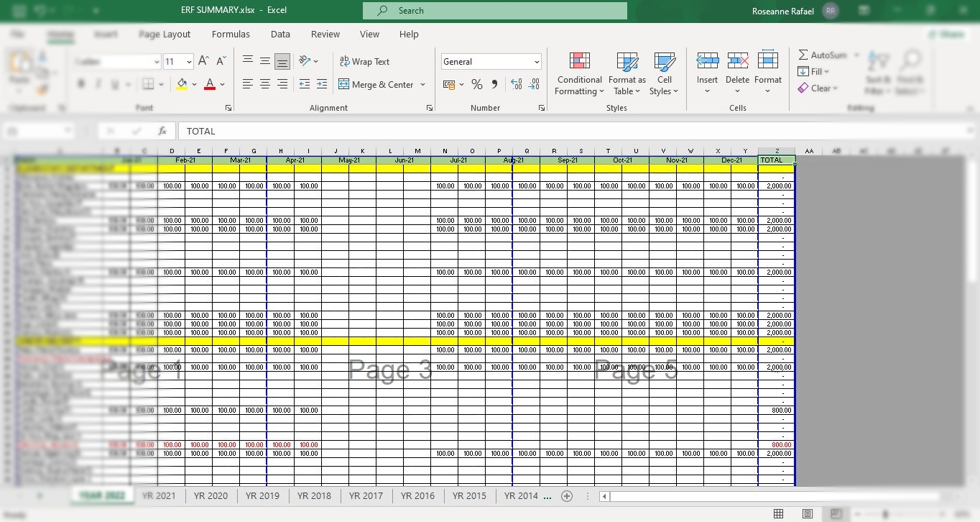Center cell text horizontally
This screenshot has width=980, height=522.
point(265,84)
